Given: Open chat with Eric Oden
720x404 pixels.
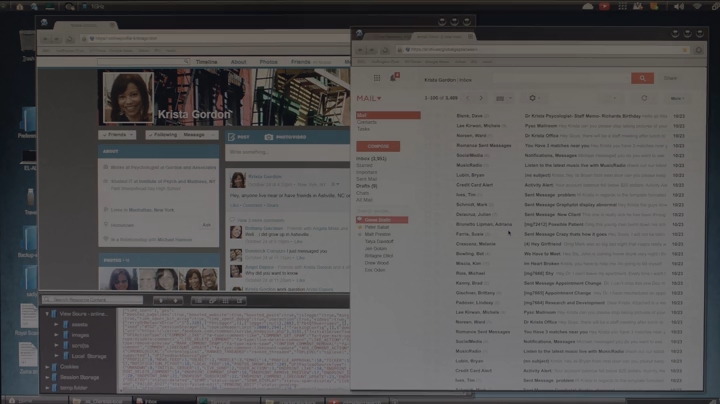Looking at the screenshot, I should point(375,270).
